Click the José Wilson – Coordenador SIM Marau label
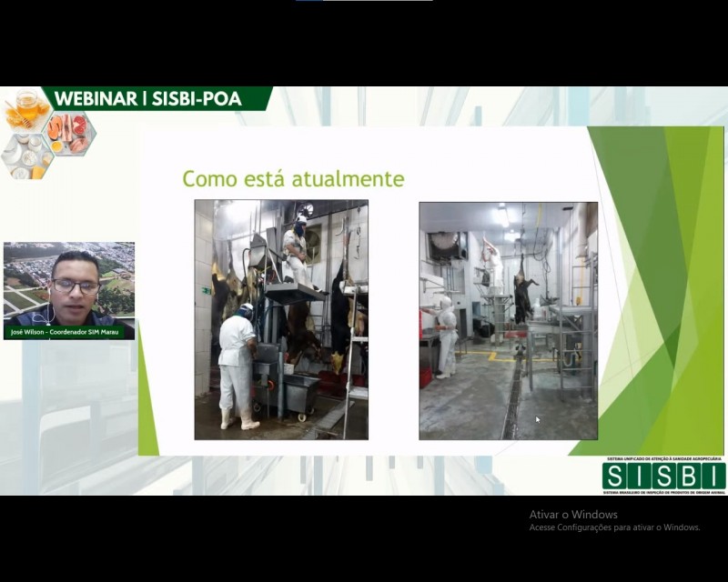 [x=65, y=332]
